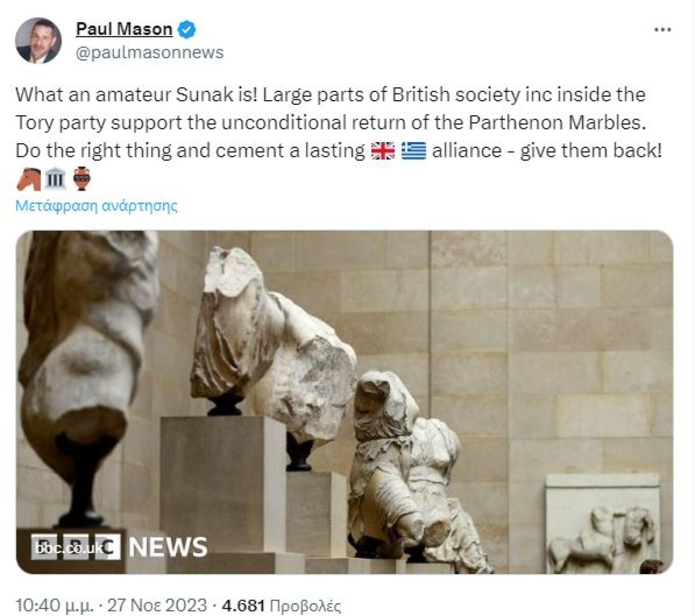Open the three-dot more options menu
Image resolution: width=695 pixels, height=616 pixels.
(662, 30)
